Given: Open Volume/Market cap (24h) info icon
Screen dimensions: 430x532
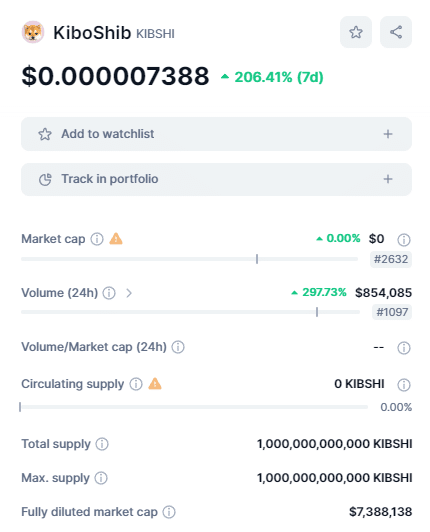Looking at the screenshot, I should pyautogui.click(x=178, y=347).
